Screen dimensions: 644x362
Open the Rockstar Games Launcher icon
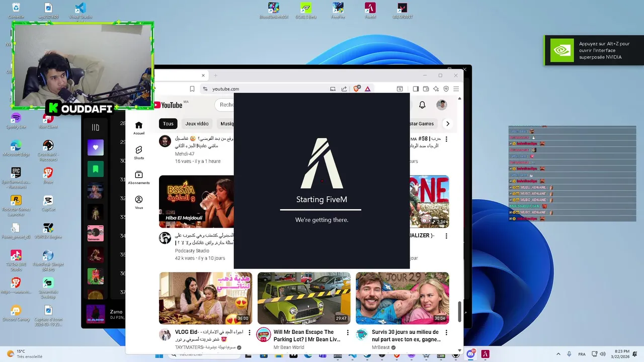[16, 206]
